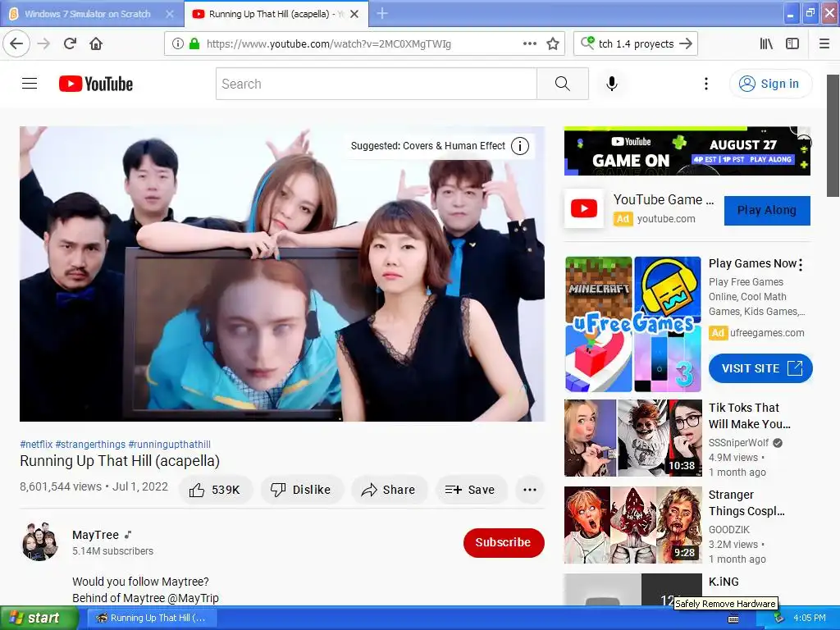Click the Dislike button
Screen dimensions: 840x630
302,490
